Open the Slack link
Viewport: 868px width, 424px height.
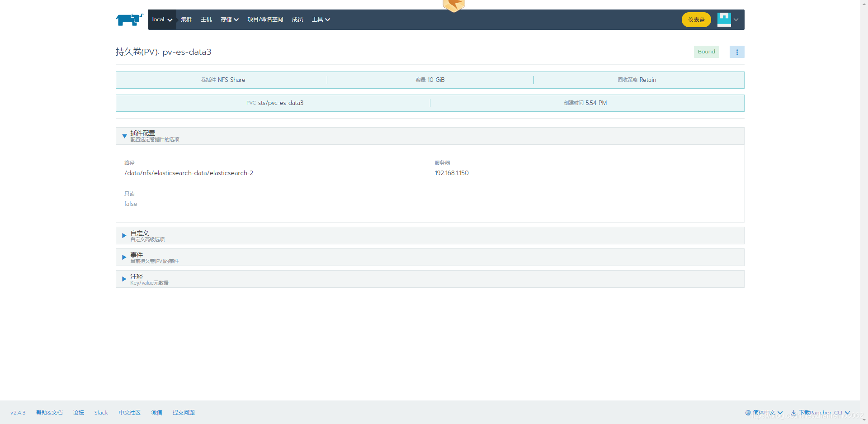(101, 413)
